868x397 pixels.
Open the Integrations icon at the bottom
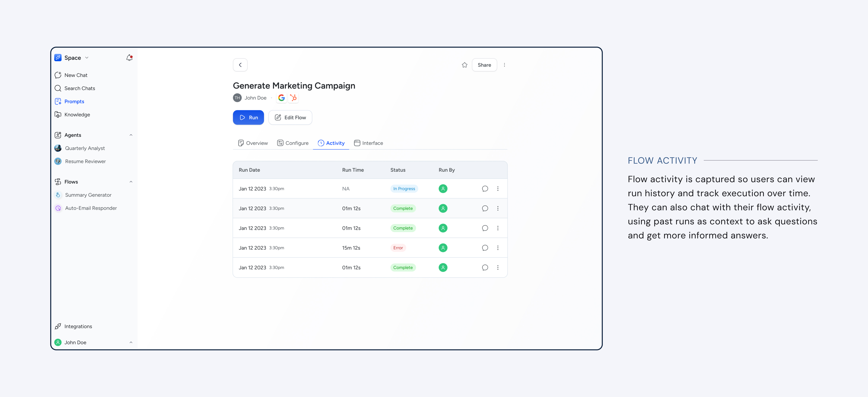(58, 326)
